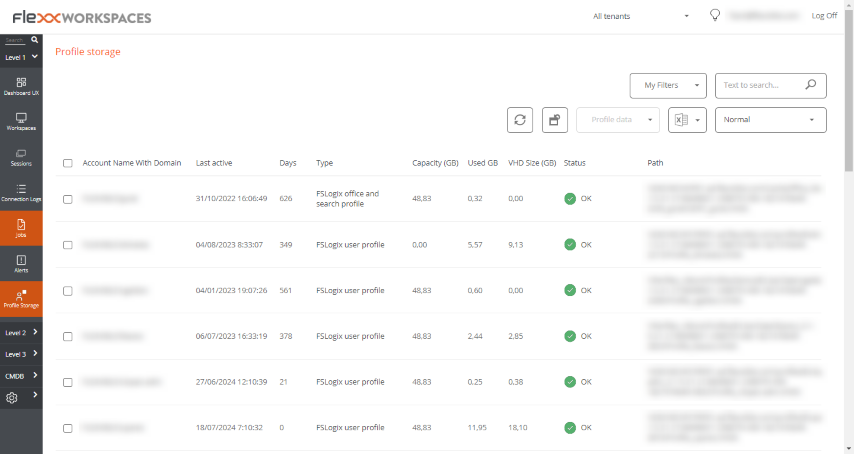Open the All tenants dropdown
The height and width of the screenshot is (454, 854).
pos(641,16)
